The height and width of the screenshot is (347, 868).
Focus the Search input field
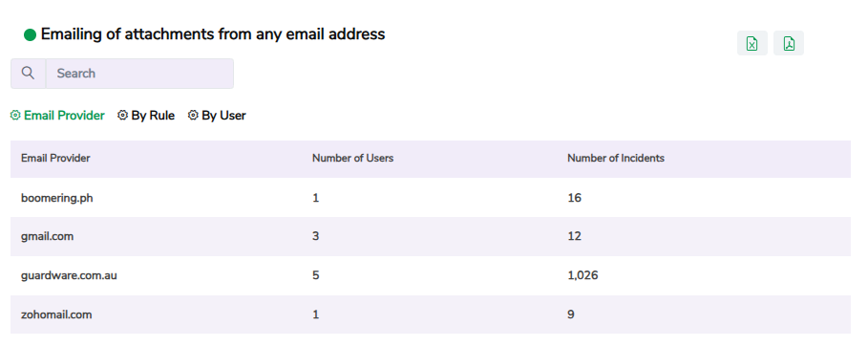(x=139, y=74)
